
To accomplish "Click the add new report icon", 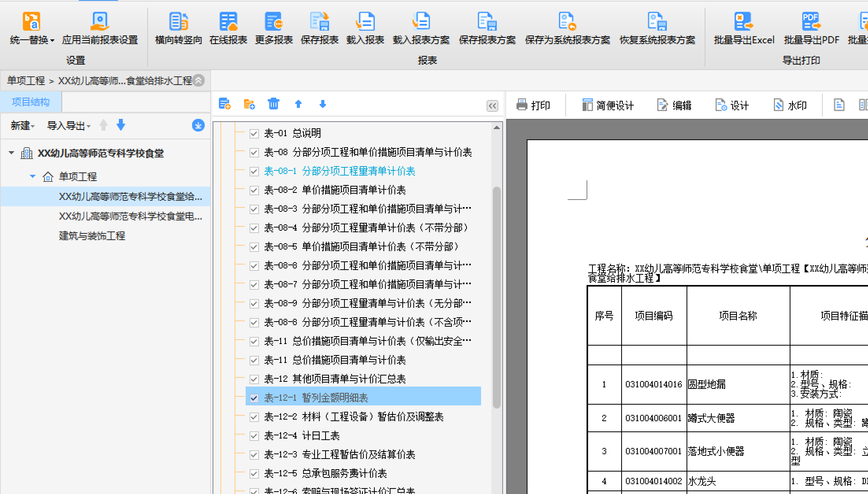I will coord(224,104).
